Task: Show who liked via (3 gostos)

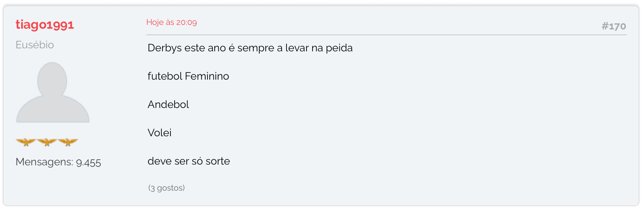Action: pos(166,188)
